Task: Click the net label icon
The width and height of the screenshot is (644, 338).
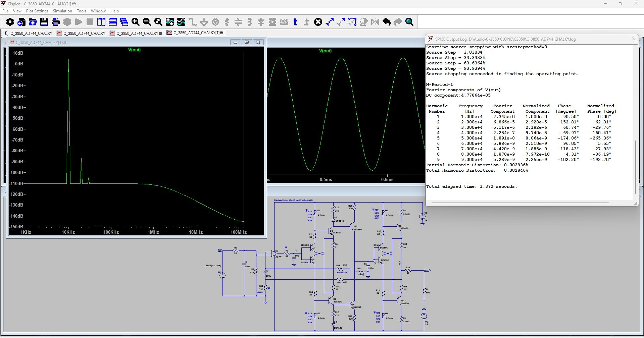Action: [x=284, y=22]
